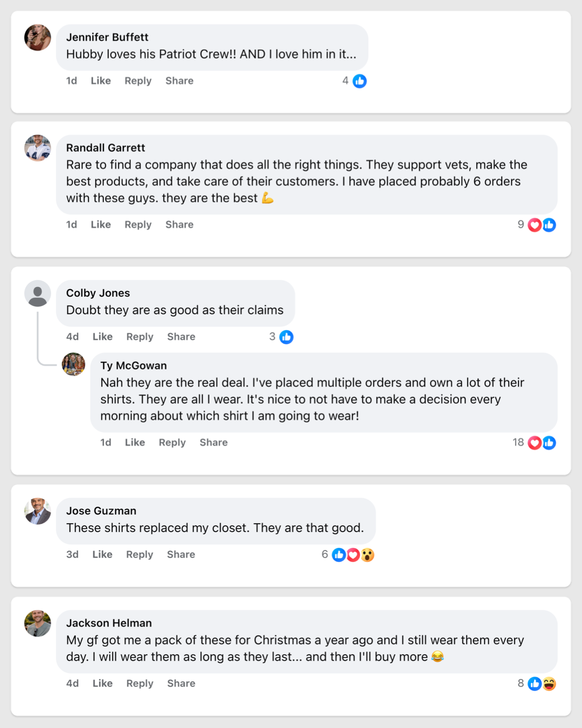Screen dimensions: 582x728
Task: Open Jose Guzman's profile name link
Action: (x=101, y=511)
